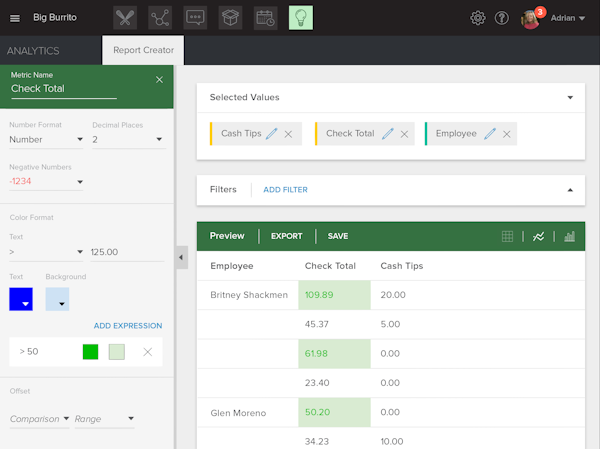Collapse the Selected Values panel
This screenshot has height=449, width=600.
(x=570, y=98)
